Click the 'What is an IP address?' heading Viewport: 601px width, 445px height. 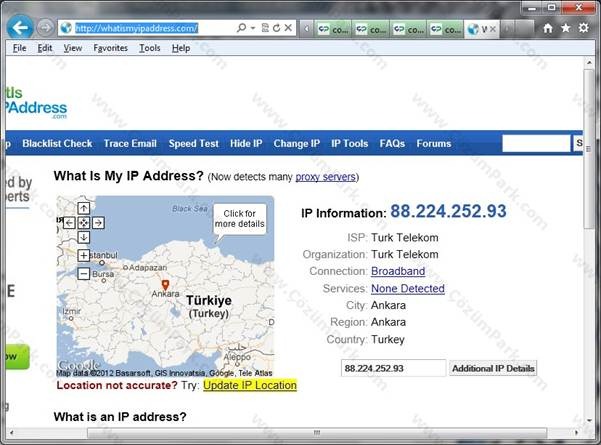(120, 417)
